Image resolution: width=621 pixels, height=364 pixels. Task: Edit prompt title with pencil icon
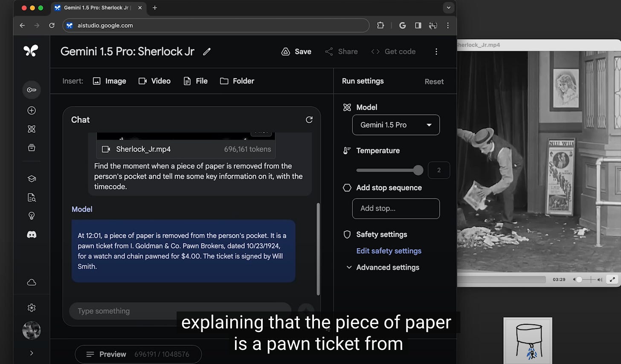click(207, 52)
